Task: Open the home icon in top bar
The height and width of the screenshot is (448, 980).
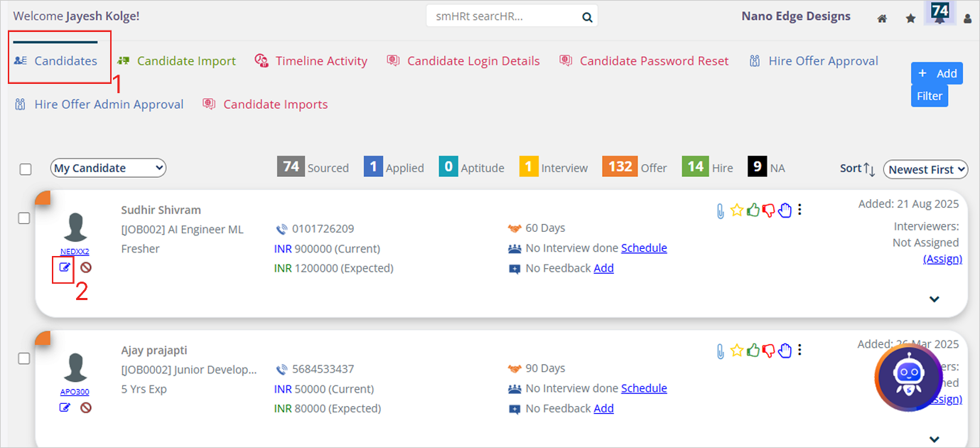Action: pyautogui.click(x=882, y=18)
